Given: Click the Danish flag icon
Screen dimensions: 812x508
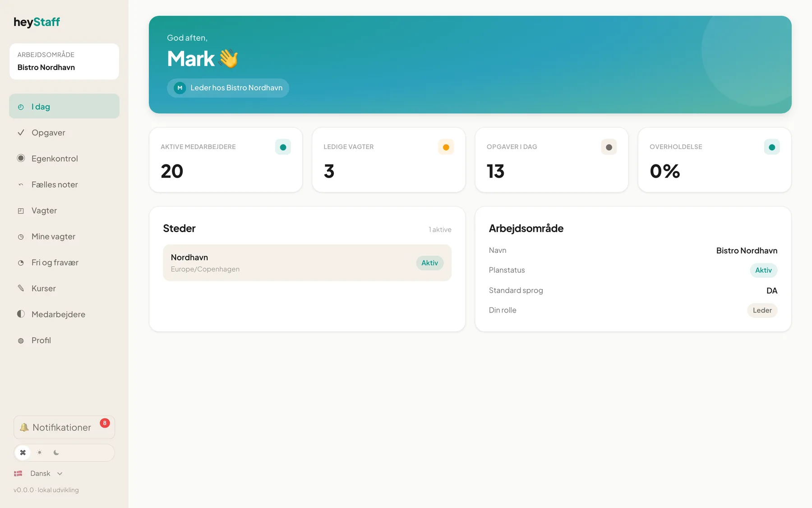Looking at the screenshot, I should [x=18, y=473].
